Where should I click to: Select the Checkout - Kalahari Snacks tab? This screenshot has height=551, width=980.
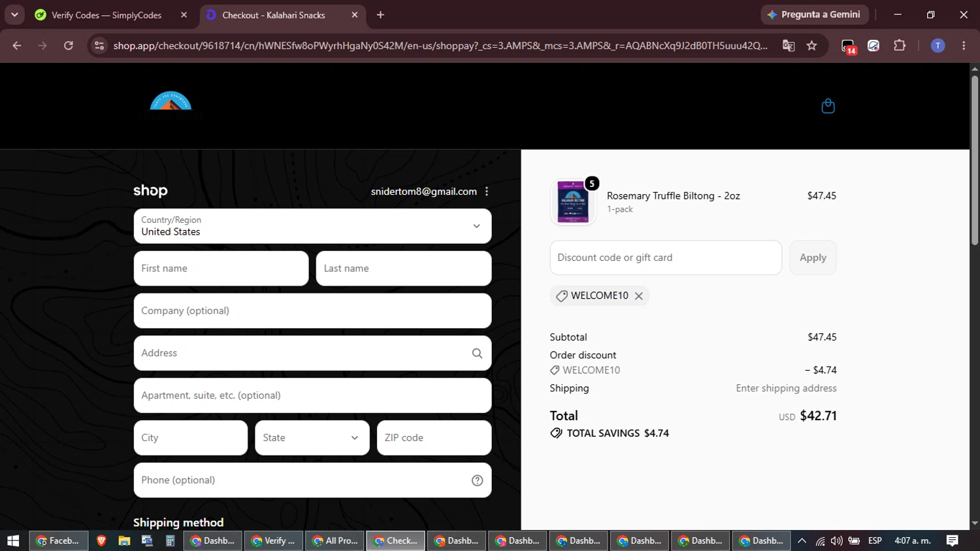pos(283,15)
